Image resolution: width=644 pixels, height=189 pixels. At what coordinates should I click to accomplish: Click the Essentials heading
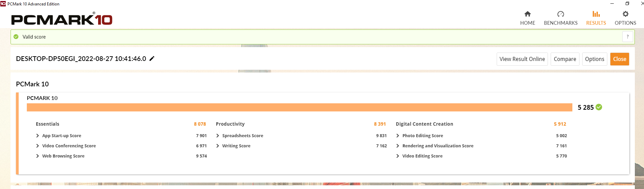(48, 124)
